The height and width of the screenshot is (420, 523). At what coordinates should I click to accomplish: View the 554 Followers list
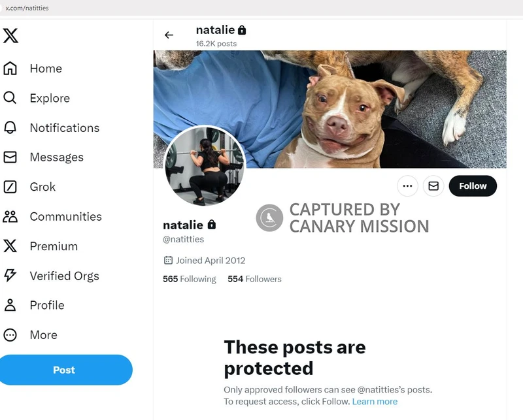point(254,279)
